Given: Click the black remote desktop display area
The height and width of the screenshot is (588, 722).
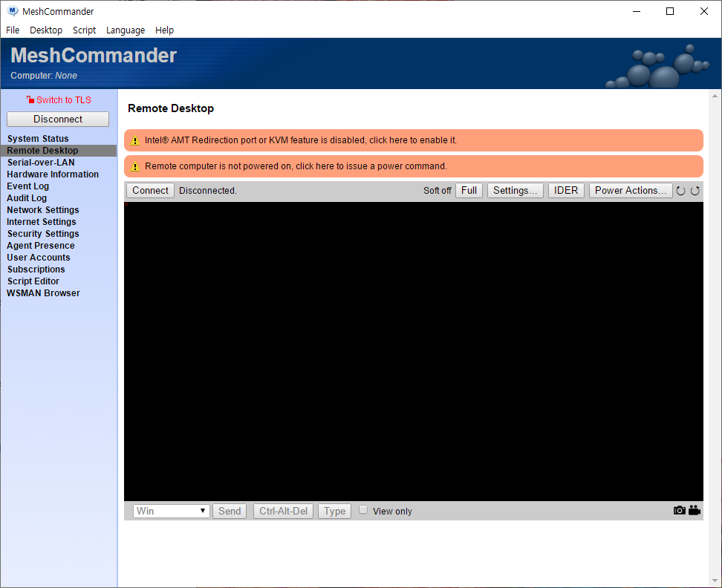Looking at the screenshot, I should point(414,351).
